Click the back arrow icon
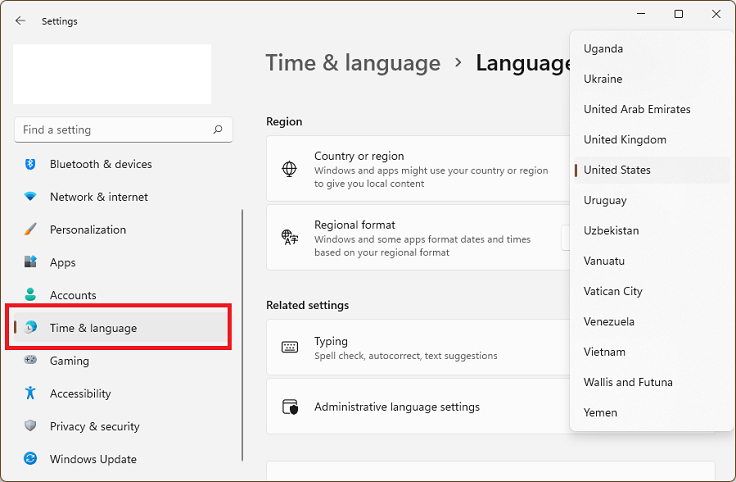 point(20,21)
